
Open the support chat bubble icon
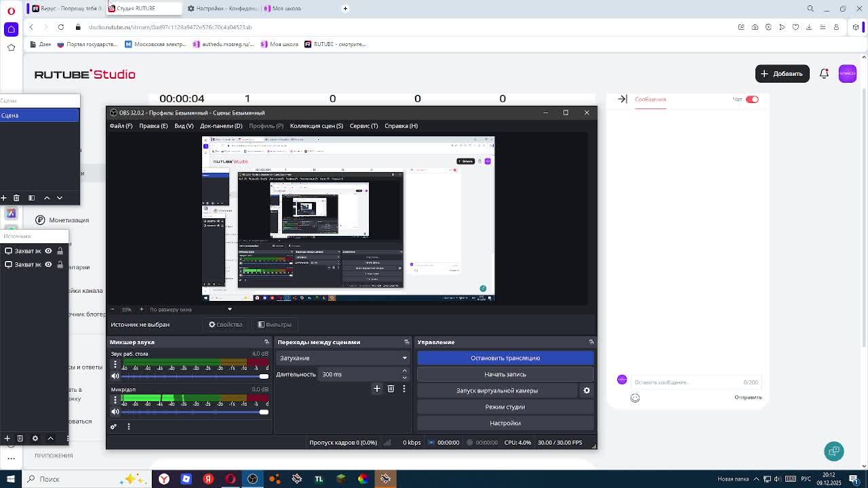834,451
